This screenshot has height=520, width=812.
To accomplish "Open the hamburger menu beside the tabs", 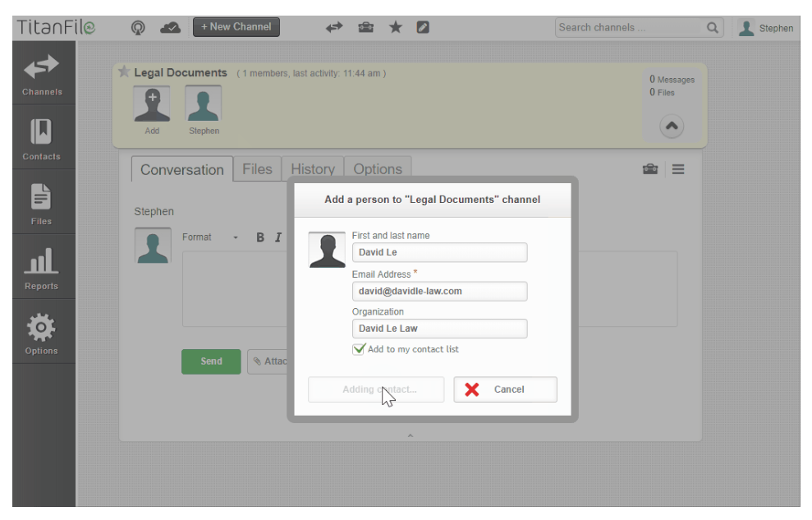I will click(x=678, y=169).
